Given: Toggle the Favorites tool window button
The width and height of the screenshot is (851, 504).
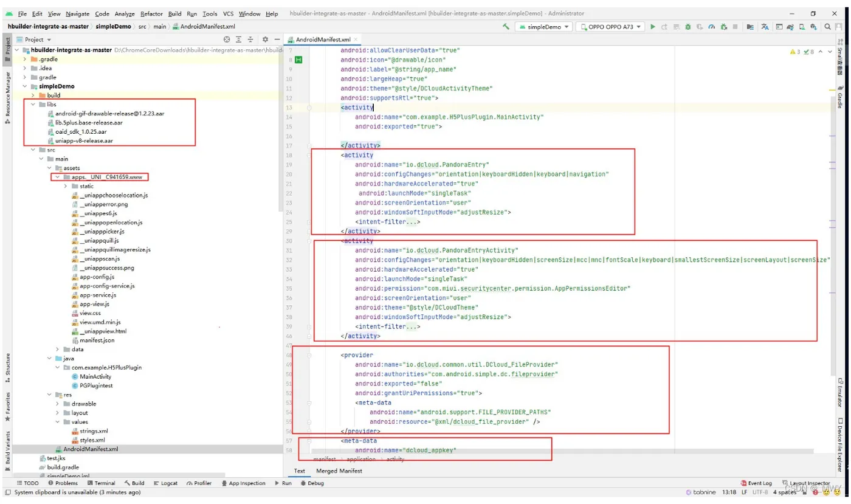Looking at the screenshot, I should click(7, 407).
